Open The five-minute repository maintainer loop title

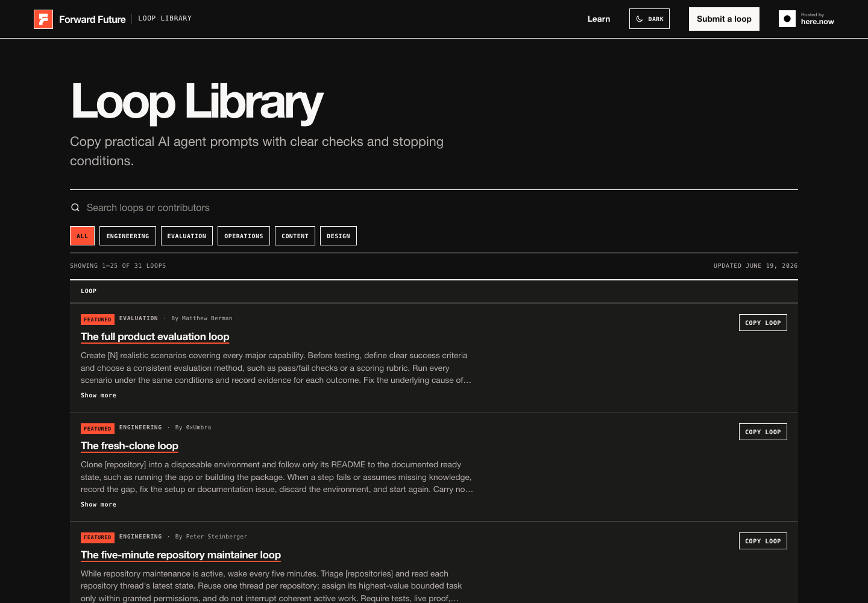pos(181,555)
